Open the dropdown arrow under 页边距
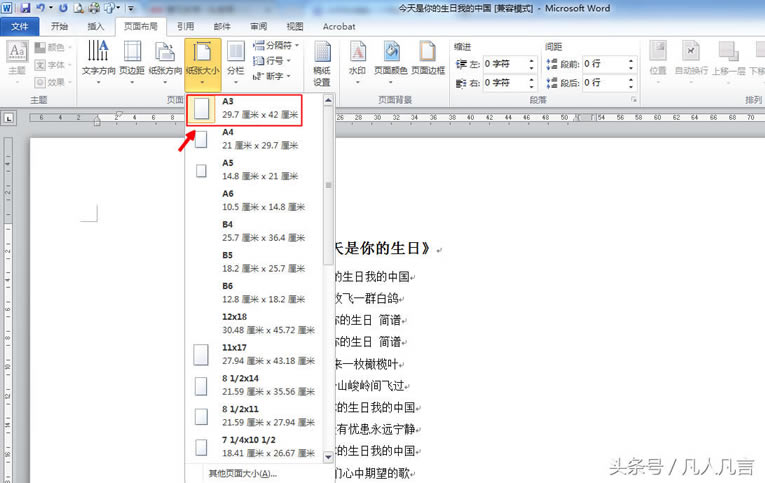765x483 pixels. [132, 82]
